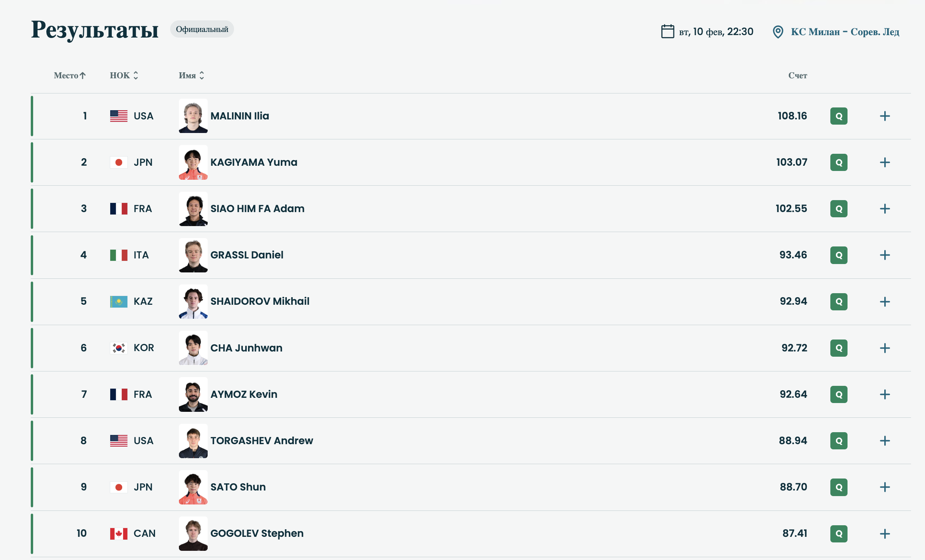925x560 pixels.
Task: Sort the table by НОК column
Action: click(124, 75)
